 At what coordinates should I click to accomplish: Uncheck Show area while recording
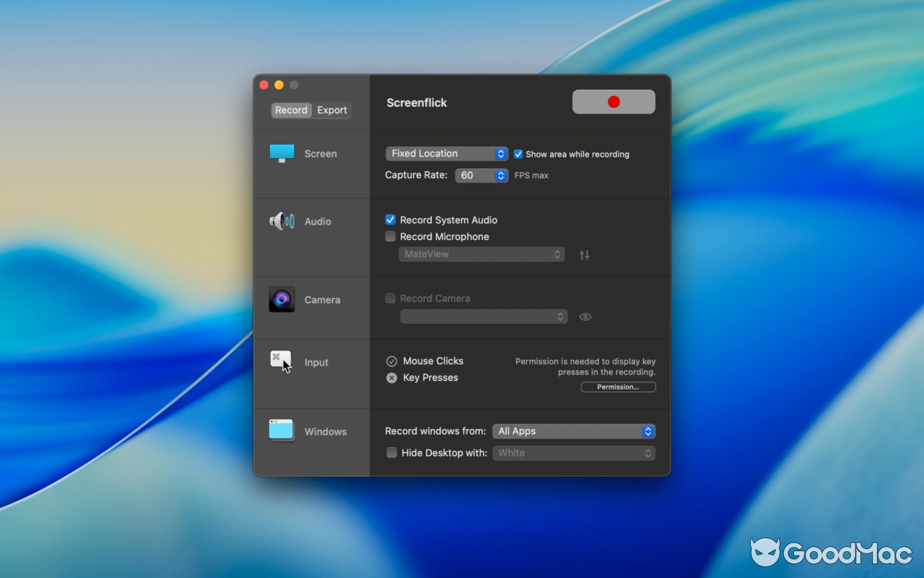coord(518,154)
